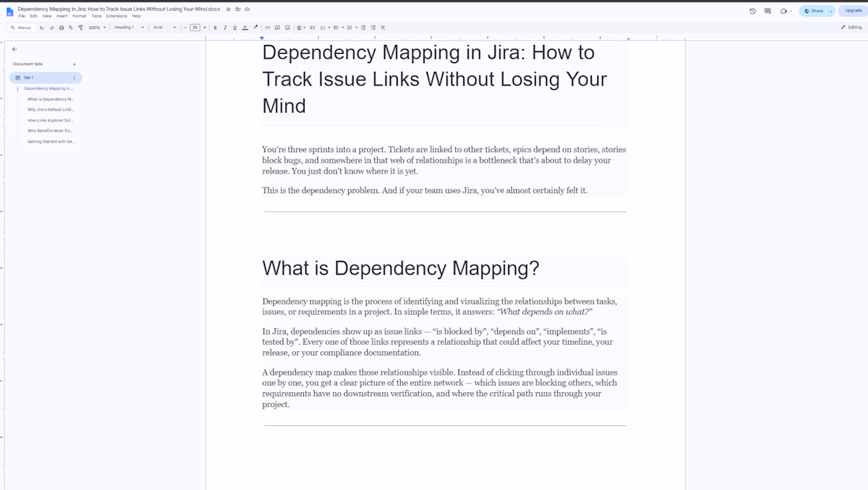Increase the paragraph indent

373,28
